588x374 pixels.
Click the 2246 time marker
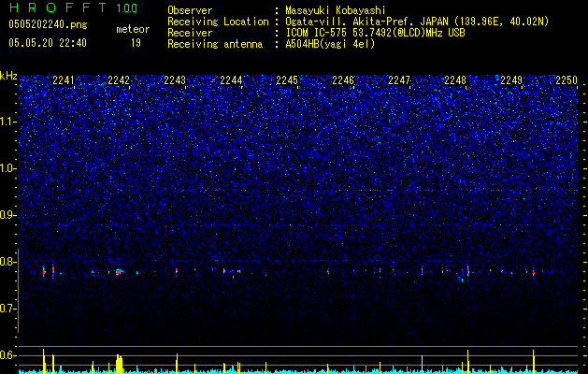[343, 80]
